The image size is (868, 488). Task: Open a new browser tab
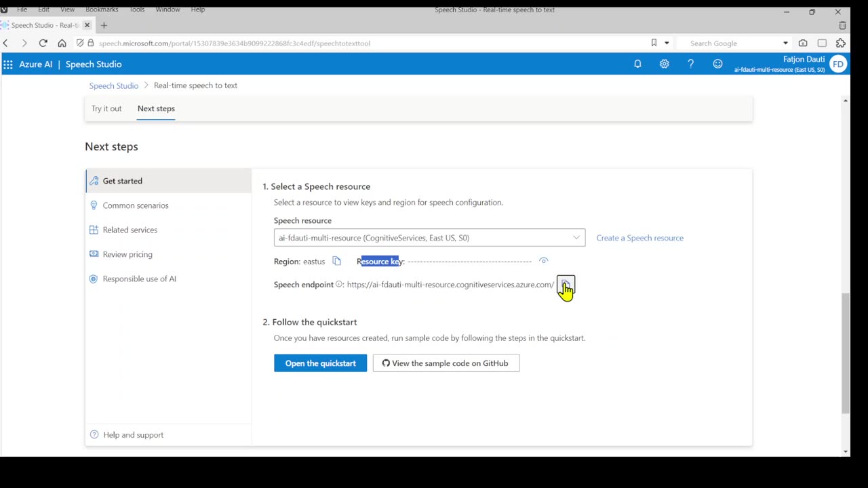click(104, 25)
